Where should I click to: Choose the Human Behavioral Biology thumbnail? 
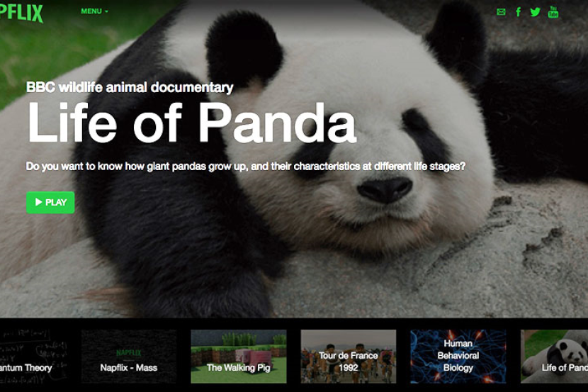click(x=458, y=356)
